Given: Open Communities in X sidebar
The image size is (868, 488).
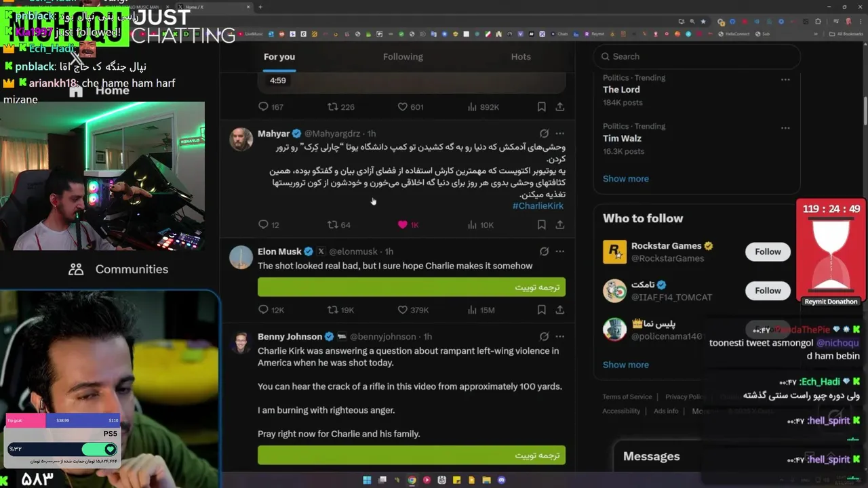Looking at the screenshot, I should click(x=119, y=269).
